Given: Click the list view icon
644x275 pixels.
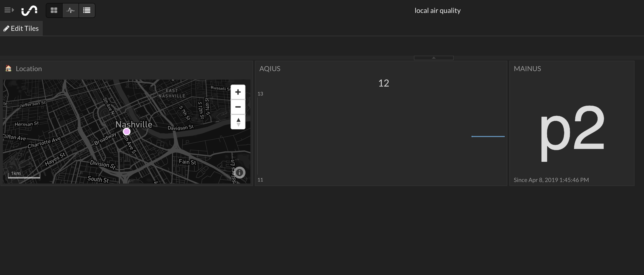Looking at the screenshot, I should tap(87, 10).
